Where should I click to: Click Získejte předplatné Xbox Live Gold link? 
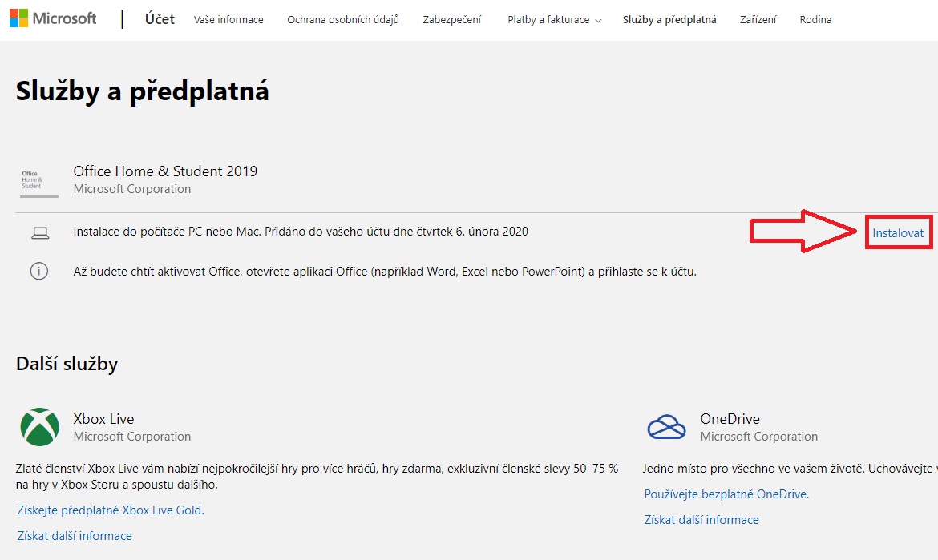[111, 510]
